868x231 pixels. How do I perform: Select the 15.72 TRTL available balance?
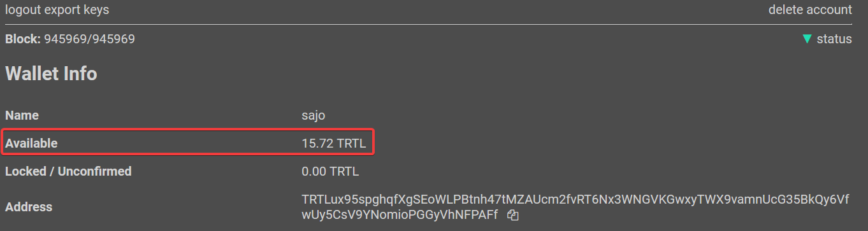[x=334, y=144]
